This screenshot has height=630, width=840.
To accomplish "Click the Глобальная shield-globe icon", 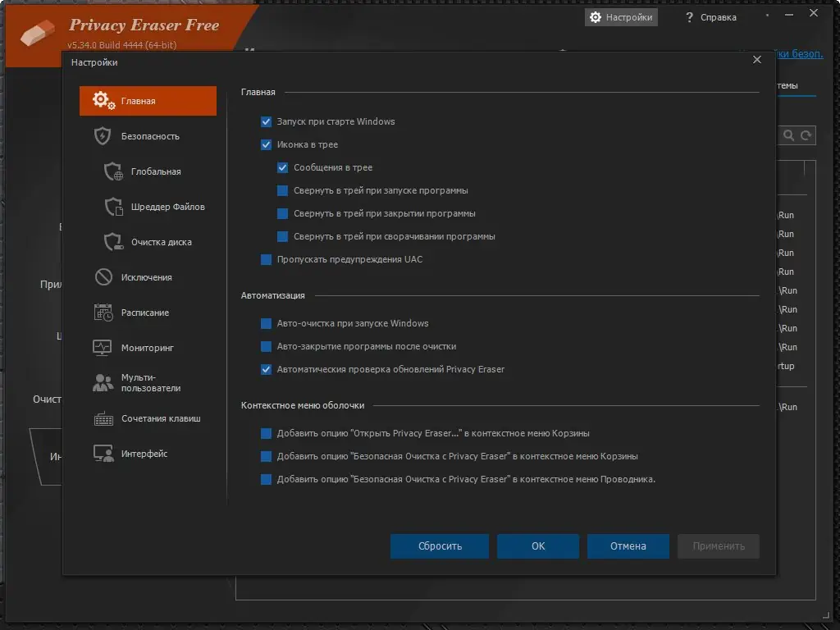I will pyautogui.click(x=113, y=171).
